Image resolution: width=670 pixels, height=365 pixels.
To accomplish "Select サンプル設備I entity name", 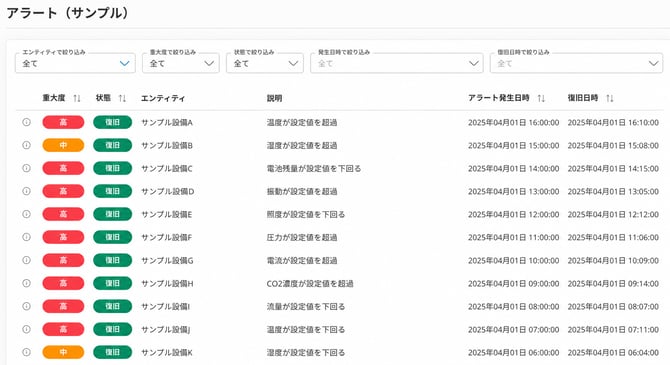I will 165,307.
